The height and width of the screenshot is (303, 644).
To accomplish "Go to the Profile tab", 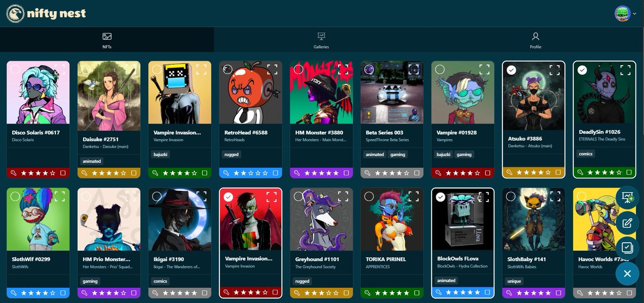I will point(536,40).
